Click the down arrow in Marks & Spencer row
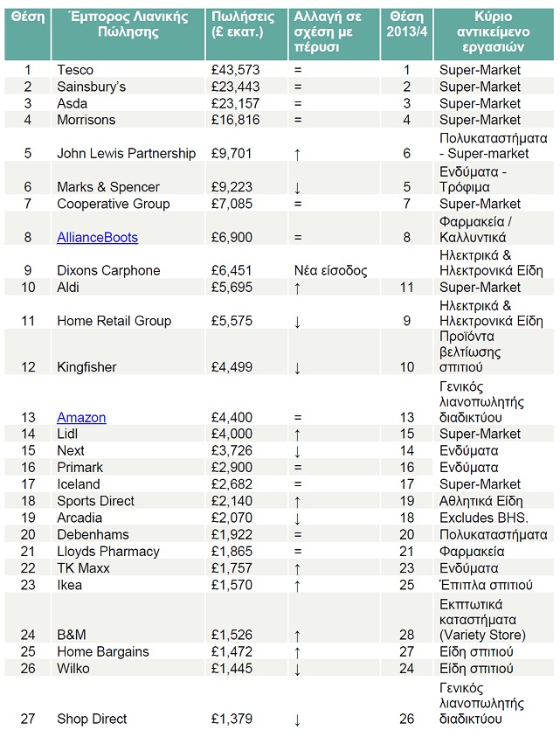This screenshot has height=744, width=560. click(x=298, y=187)
